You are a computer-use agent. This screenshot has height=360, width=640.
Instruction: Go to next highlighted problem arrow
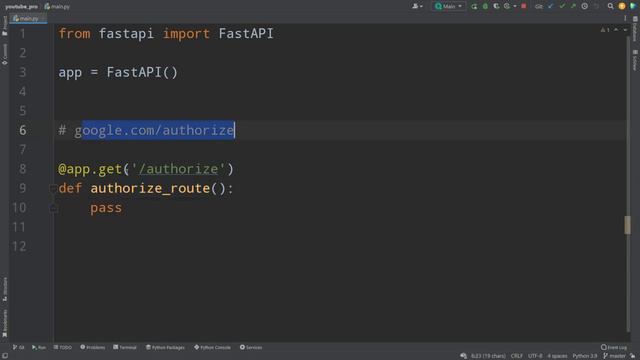(x=625, y=30)
